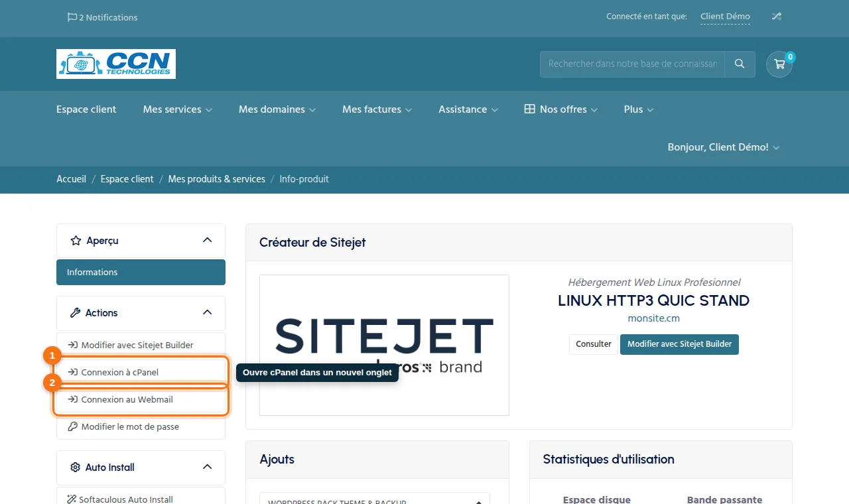Click the star icon beside Aperçu
Image resolution: width=849 pixels, height=504 pixels.
[x=76, y=241]
